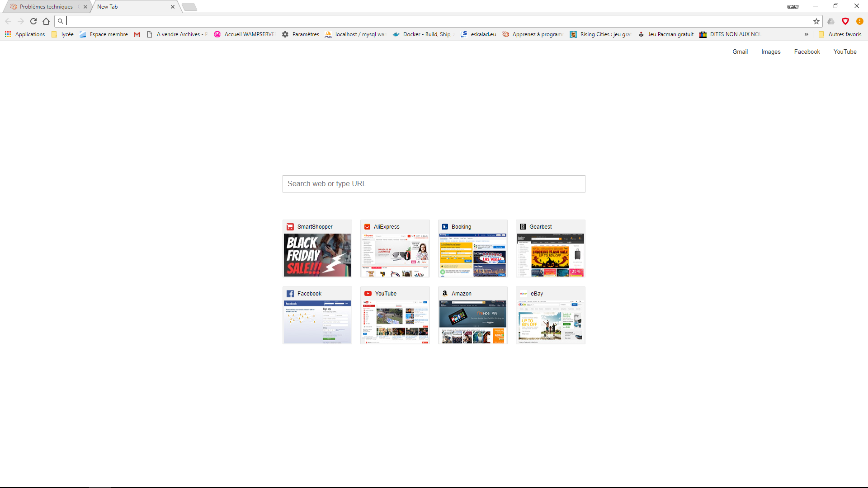
Task: Click the red shield extension icon
Action: (845, 21)
